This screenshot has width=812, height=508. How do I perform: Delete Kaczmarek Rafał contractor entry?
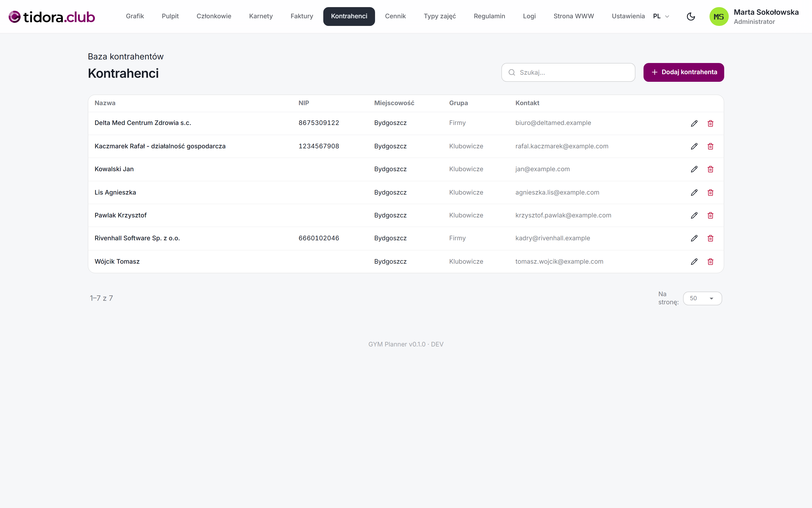[710, 146]
